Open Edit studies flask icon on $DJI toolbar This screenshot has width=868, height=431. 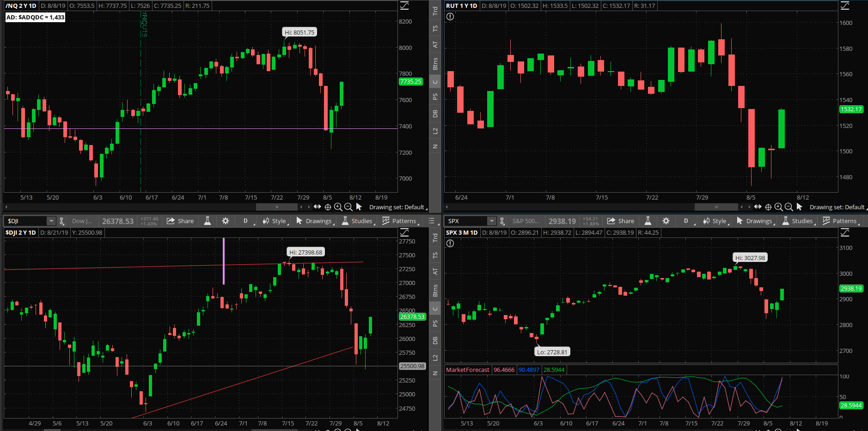(x=208, y=221)
